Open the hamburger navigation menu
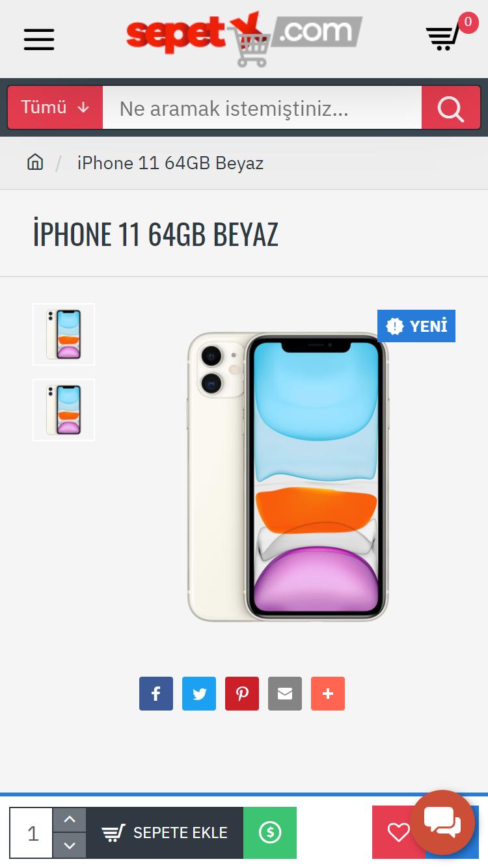Screen dimensions: 488x868 pos(39,39)
